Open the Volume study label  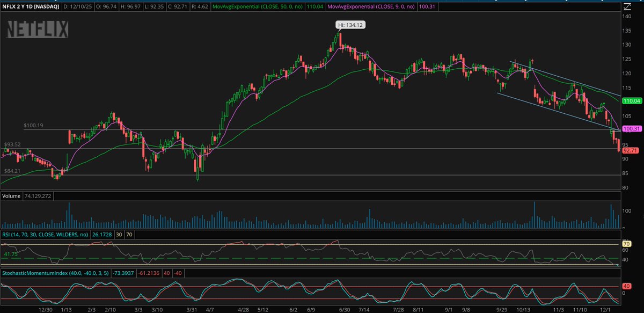coord(11,196)
